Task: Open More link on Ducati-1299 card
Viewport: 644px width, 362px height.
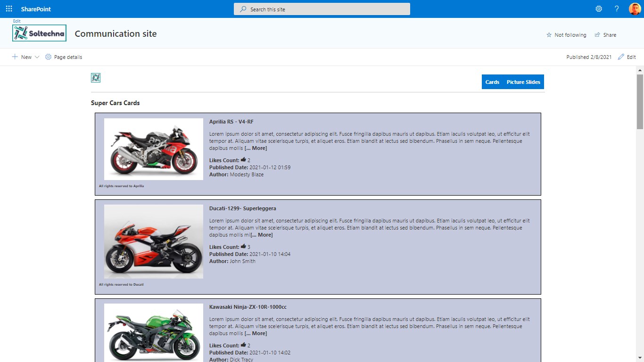Action: pos(262,235)
